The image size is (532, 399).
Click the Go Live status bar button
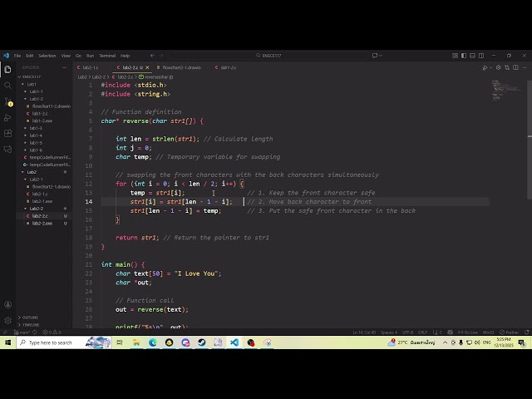point(467,332)
